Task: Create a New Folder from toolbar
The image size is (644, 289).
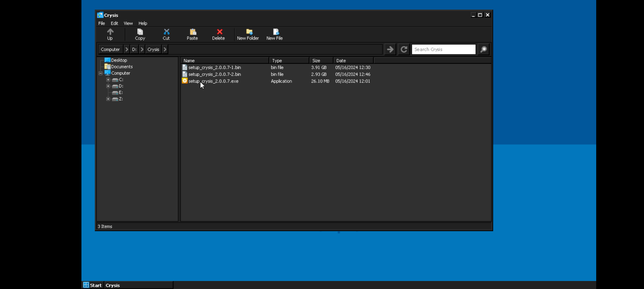Action: 248,34
